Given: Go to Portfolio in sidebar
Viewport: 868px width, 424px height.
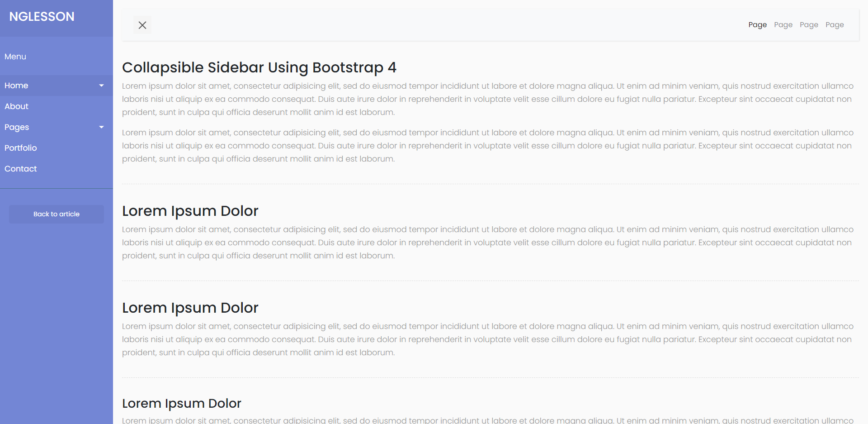Looking at the screenshot, I should 57,148.
